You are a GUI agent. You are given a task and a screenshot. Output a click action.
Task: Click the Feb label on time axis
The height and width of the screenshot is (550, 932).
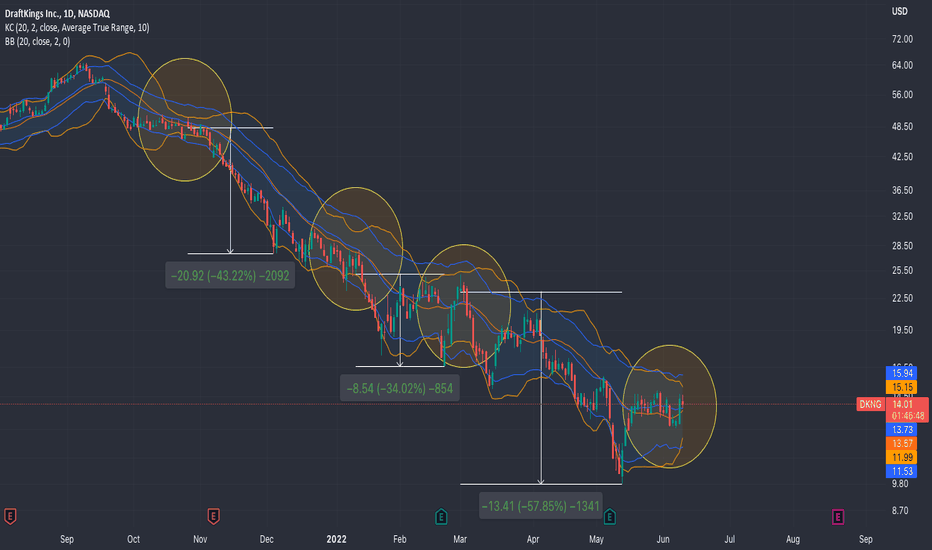[399, 539]
